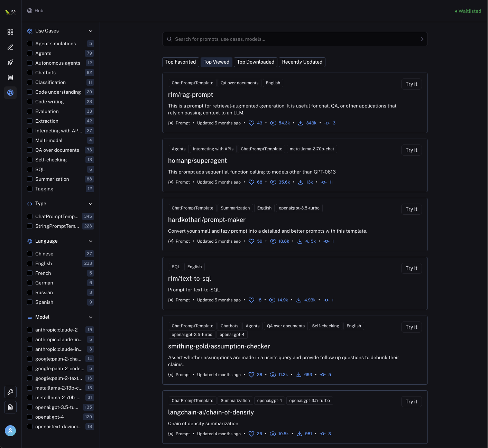Enable the Summarization checkbox filter
This screenshot has height=448, width=488.
tap(30, 179)
